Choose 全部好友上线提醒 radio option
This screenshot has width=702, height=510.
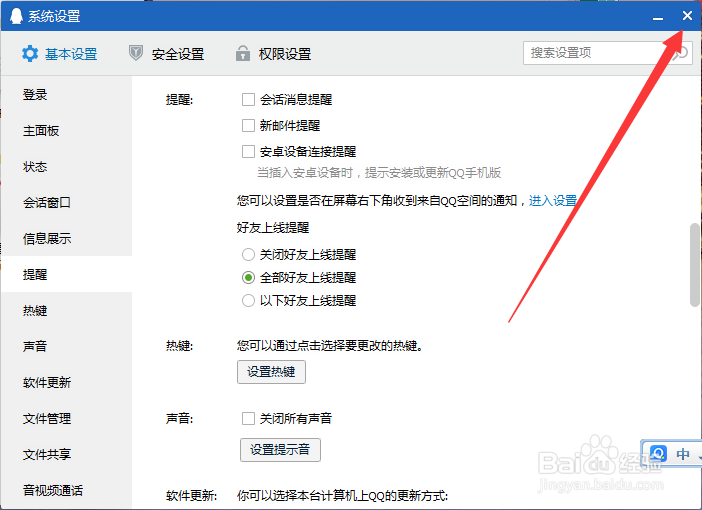tap(248, 278)
